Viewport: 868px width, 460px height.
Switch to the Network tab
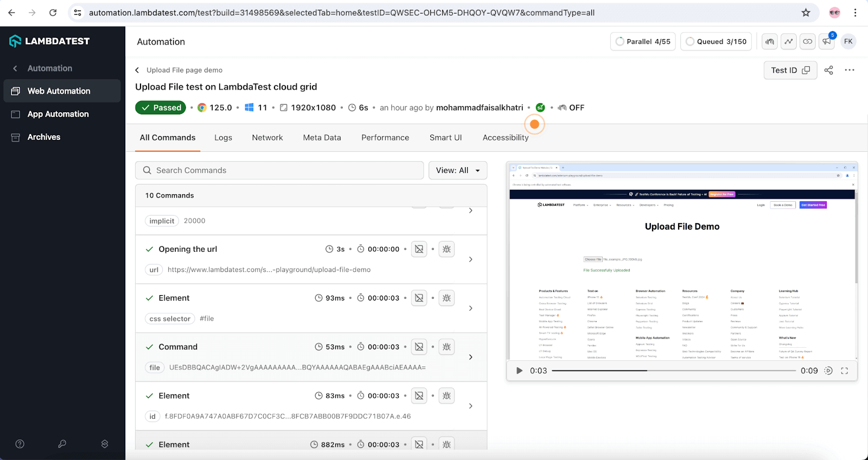tap(267, 138)
